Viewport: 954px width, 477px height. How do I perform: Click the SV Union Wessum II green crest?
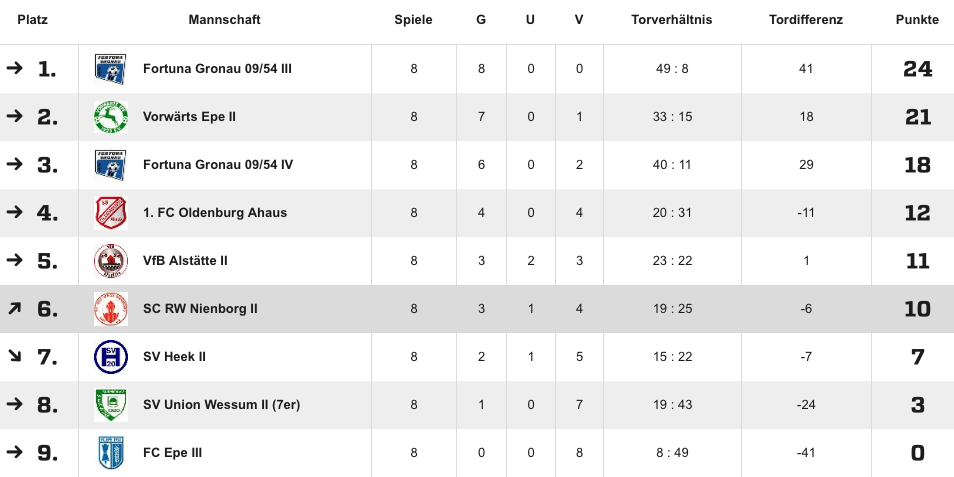(x=111, y=405)
